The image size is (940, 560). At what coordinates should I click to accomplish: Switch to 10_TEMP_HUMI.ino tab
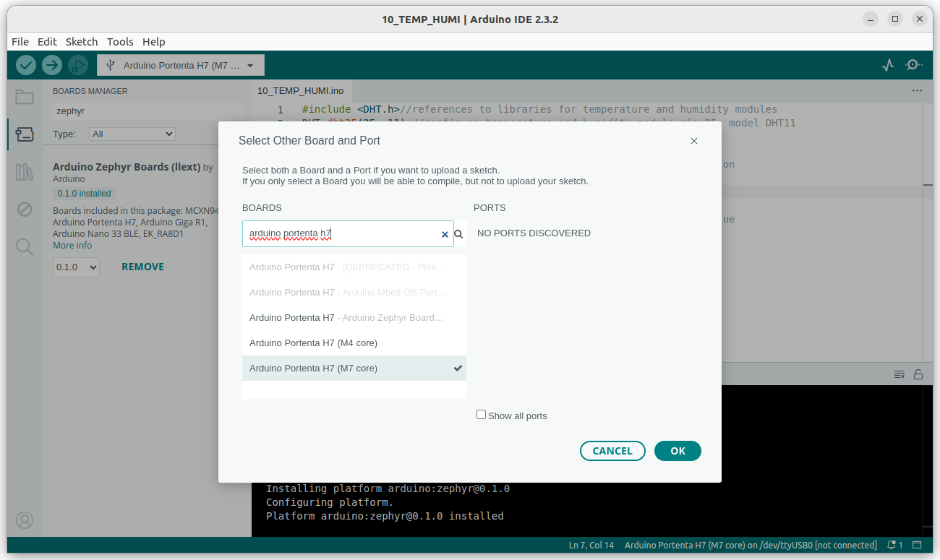[x=301, y=91]
